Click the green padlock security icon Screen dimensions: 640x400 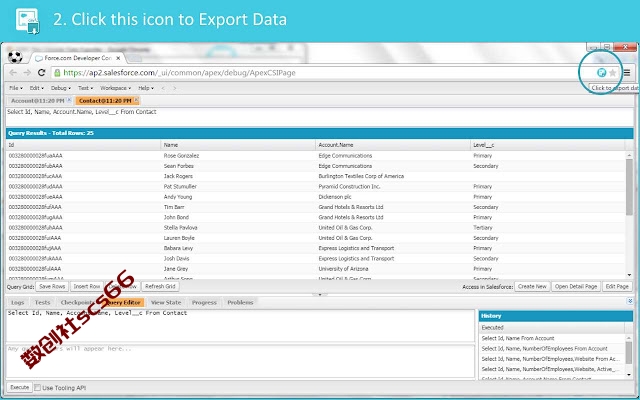(57, 73)
